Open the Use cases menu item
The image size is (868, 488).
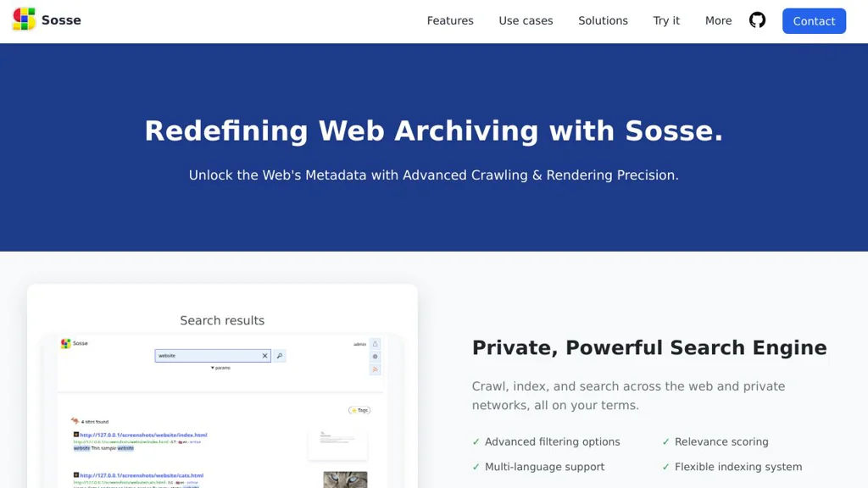526,20
